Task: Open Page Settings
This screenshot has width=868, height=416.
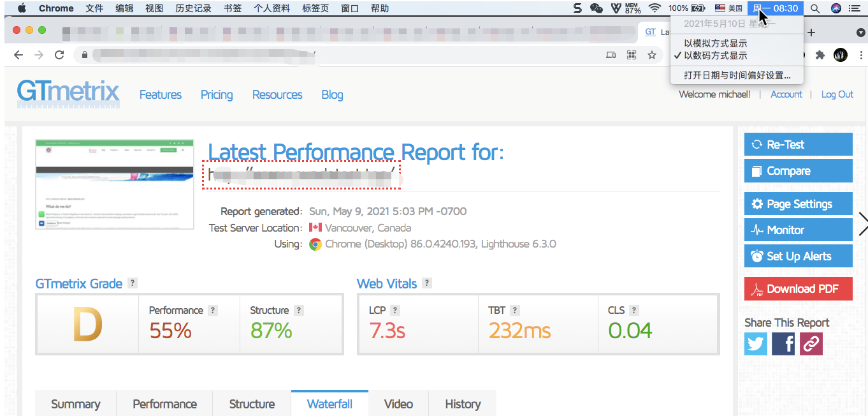Action: (x=798, y=204)
